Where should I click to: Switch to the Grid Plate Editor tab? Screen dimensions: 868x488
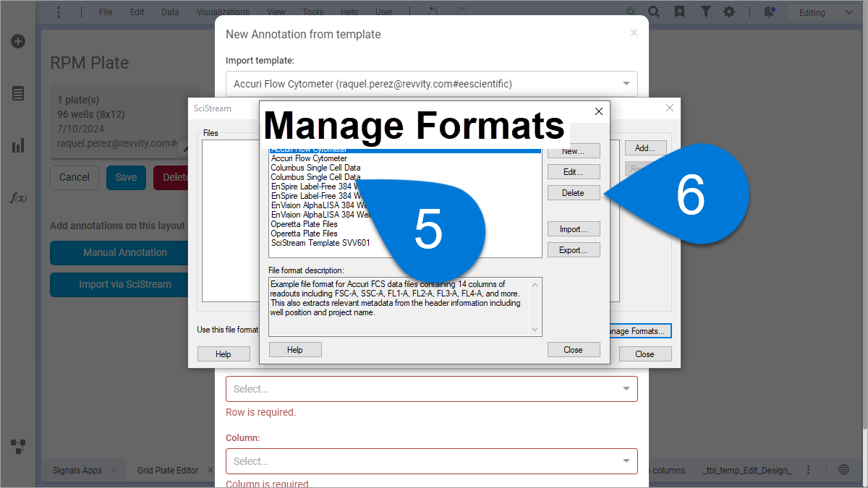pyautogui.click(x=168, y=470)
